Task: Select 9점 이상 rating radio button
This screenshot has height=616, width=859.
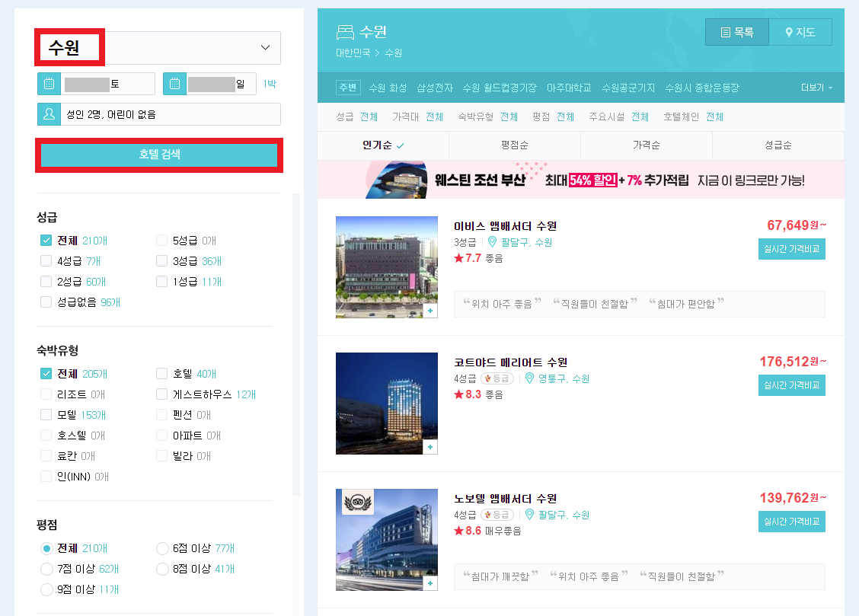Action: point(46,589)
